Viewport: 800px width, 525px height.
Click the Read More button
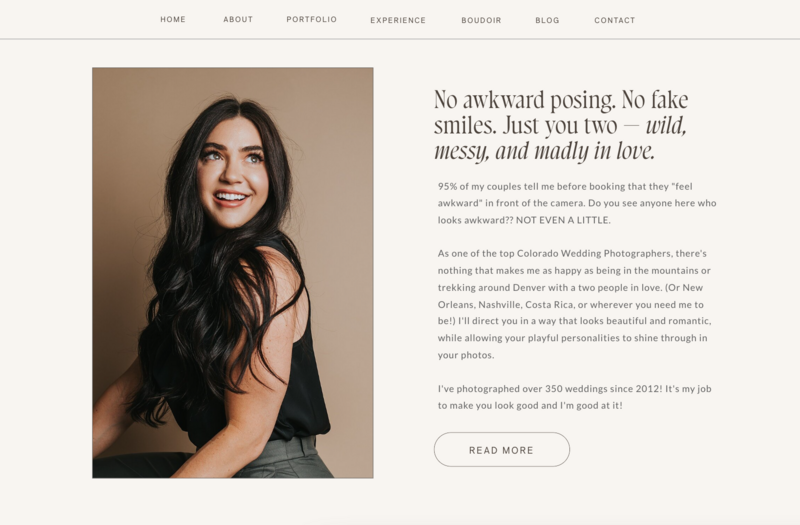pos(502,449)
